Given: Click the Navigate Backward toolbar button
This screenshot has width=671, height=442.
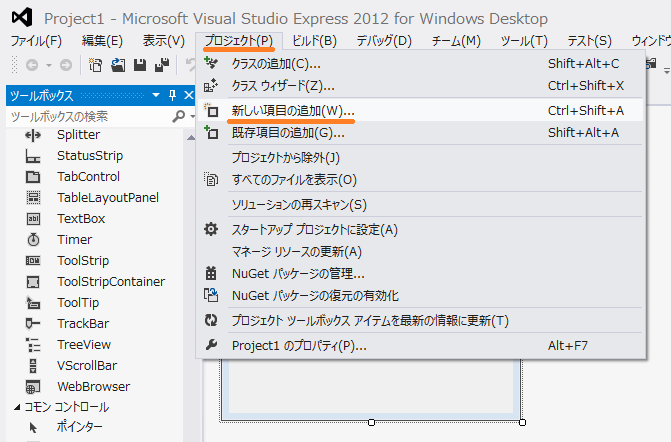Looking at the screenshot, I should click(x=32, y=65).
